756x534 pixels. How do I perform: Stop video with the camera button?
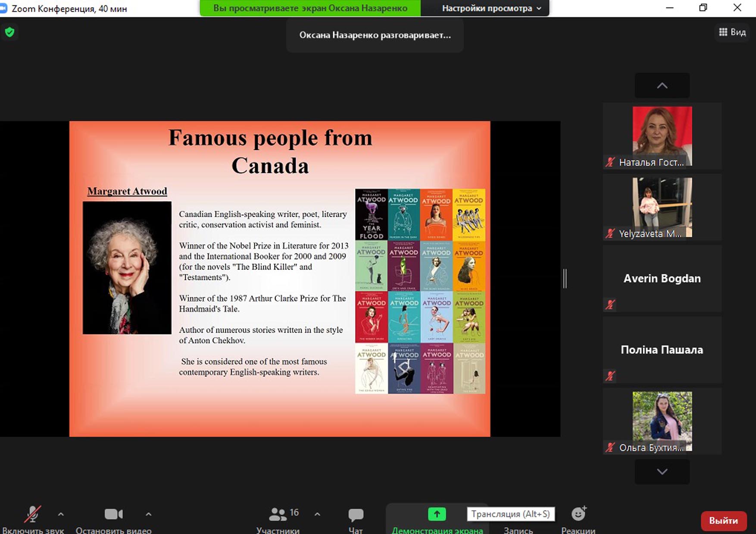click(x=113, y=515)
